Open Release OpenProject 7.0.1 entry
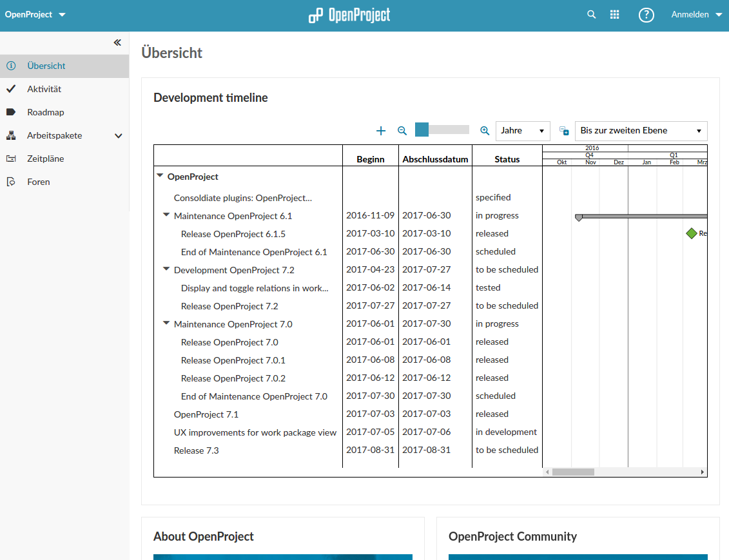 click(233, 361)
